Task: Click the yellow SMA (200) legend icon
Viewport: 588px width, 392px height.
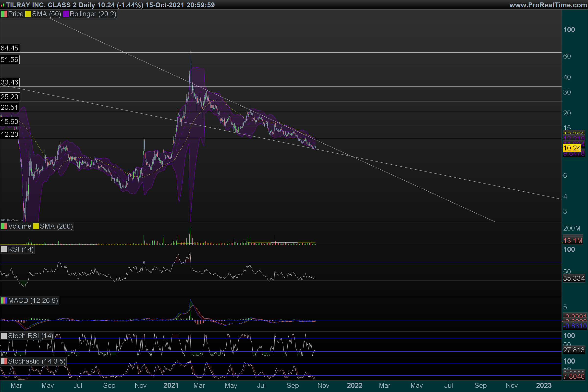Action: point(36,226)
